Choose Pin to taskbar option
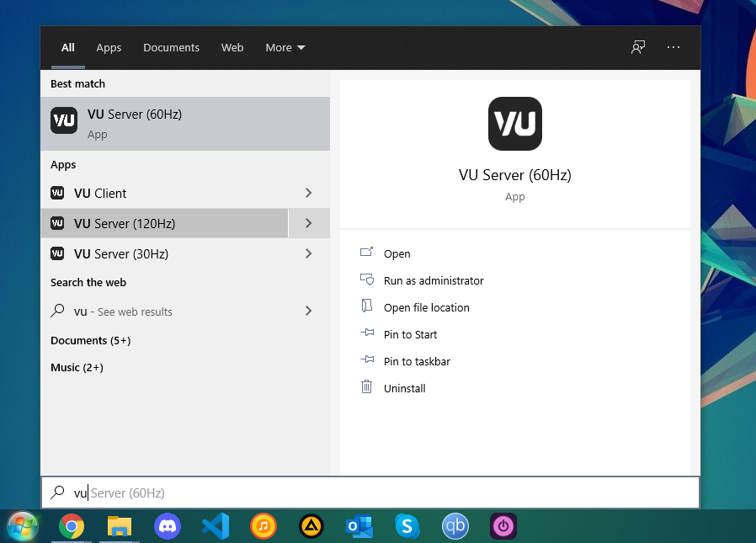The image size is (756, 543). tap(416, 361)
